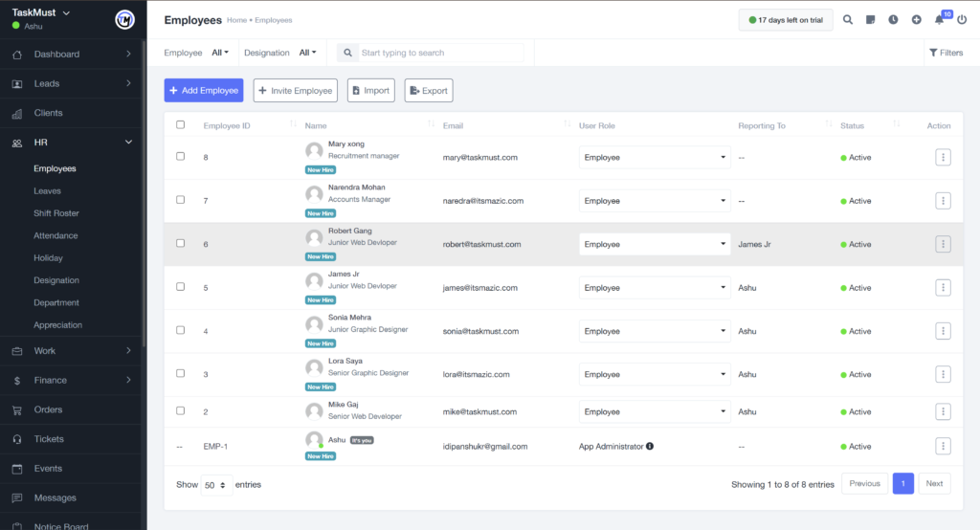Open the notifications bell icon

939,20
